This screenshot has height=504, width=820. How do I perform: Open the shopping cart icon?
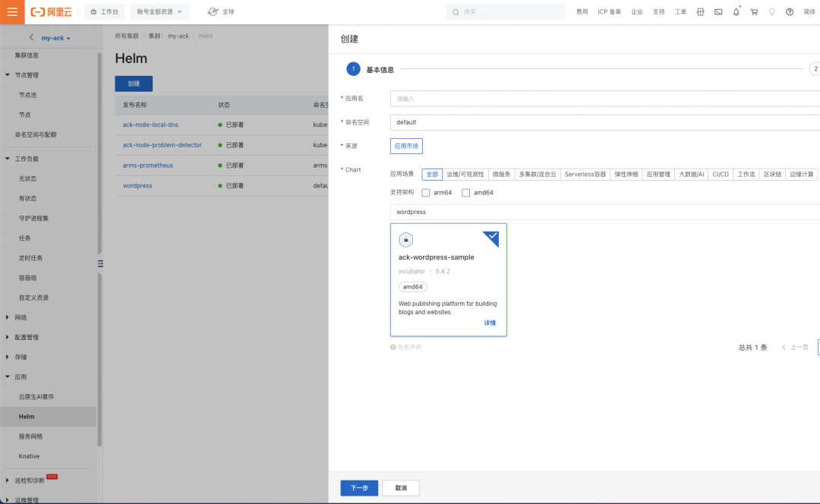tap(754, 11)
